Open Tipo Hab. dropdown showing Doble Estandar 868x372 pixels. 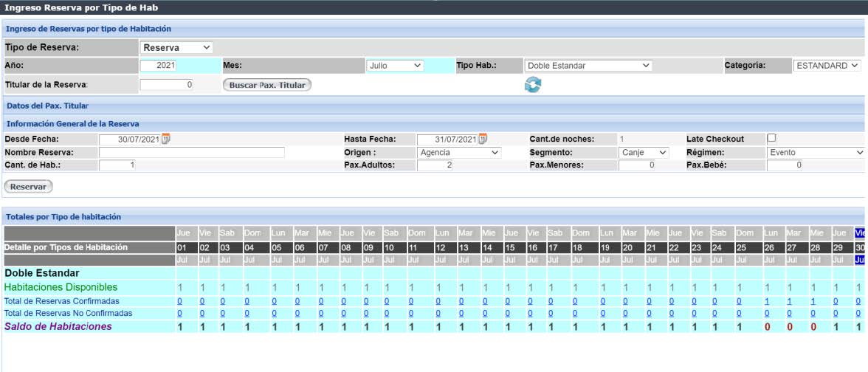pyautogui.click(x=588, y=66)
